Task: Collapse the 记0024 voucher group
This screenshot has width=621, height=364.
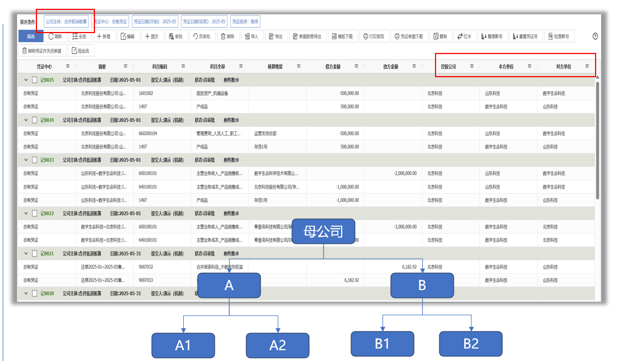Action: pos(26,120)
